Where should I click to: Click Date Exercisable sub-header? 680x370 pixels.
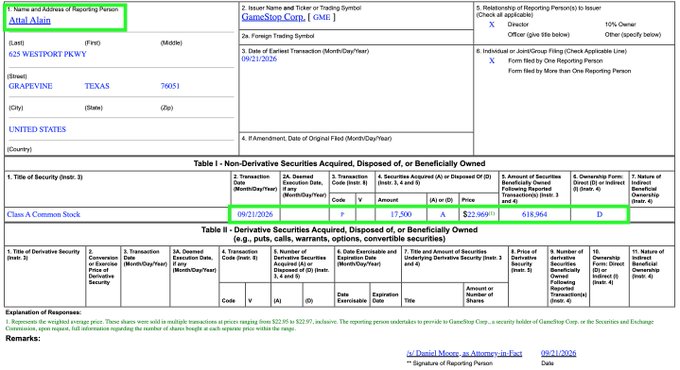[x=352, y=298]
